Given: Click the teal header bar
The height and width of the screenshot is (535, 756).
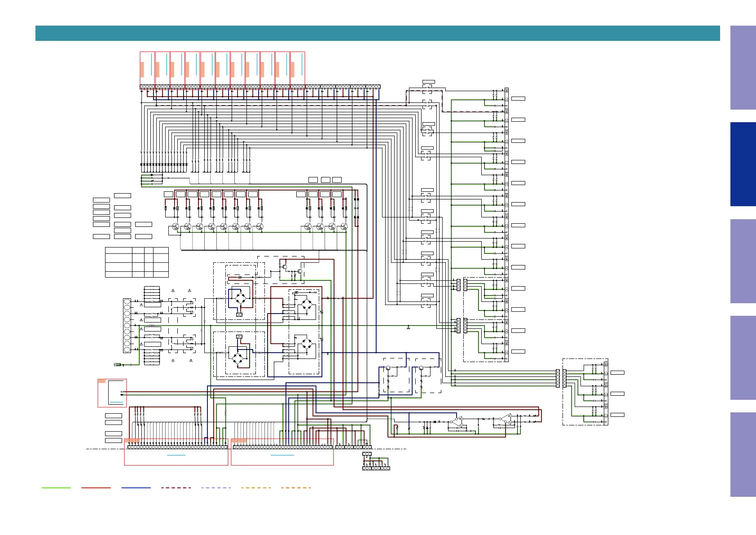Looking at the screenshot, I should pyautogui.click(x=377, y=33).
